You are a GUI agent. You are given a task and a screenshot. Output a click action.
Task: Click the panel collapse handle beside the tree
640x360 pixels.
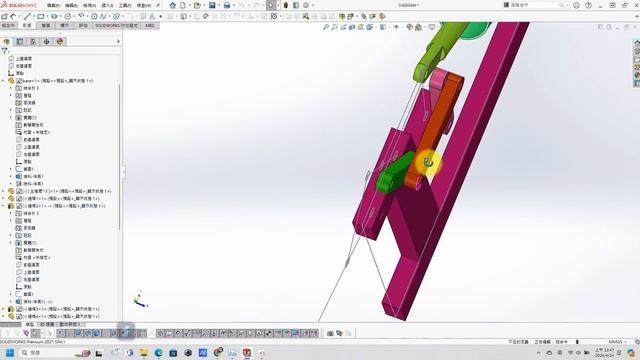click(x=123, y=171)
